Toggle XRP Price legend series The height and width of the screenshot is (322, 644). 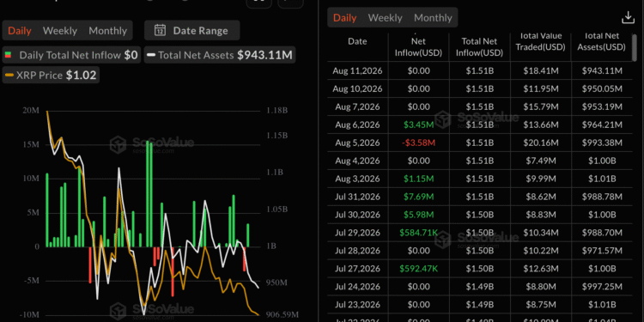(51, 76)
